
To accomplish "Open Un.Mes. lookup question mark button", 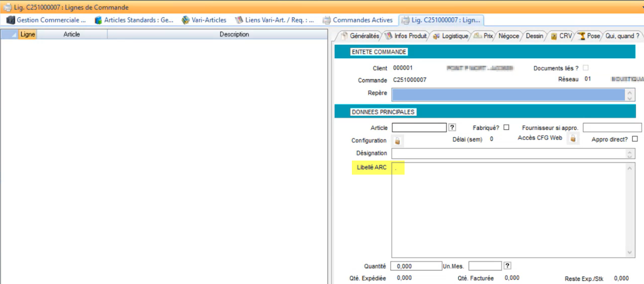I will pyautogui.click(x=507, y=266).
